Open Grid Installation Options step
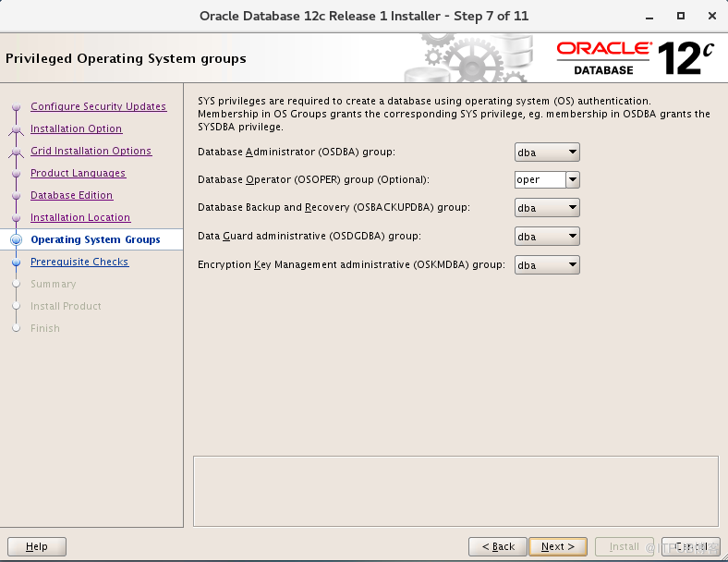This screenshot has height=562, width=728. click(91, 151)
